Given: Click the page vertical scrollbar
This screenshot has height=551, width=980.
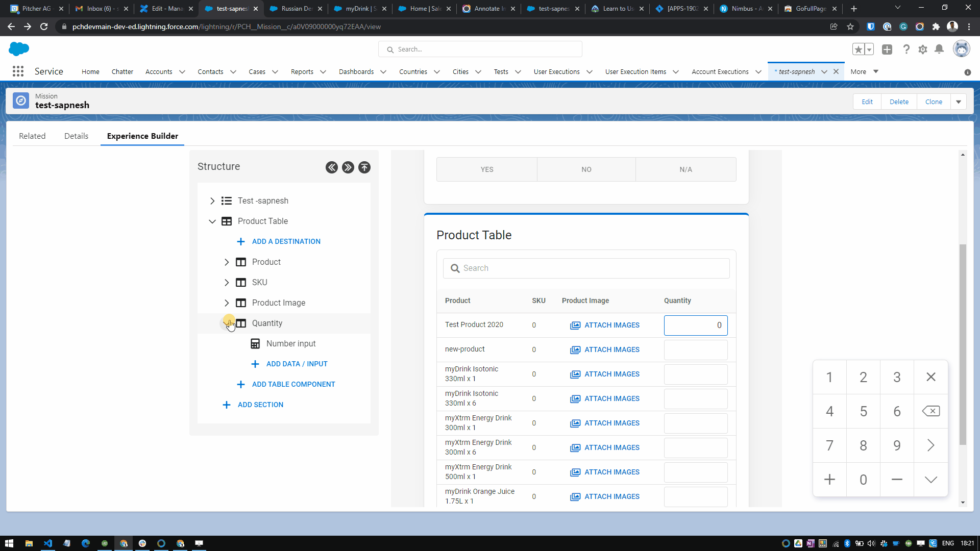Looking at the screenshot, I should pos(963,344).
